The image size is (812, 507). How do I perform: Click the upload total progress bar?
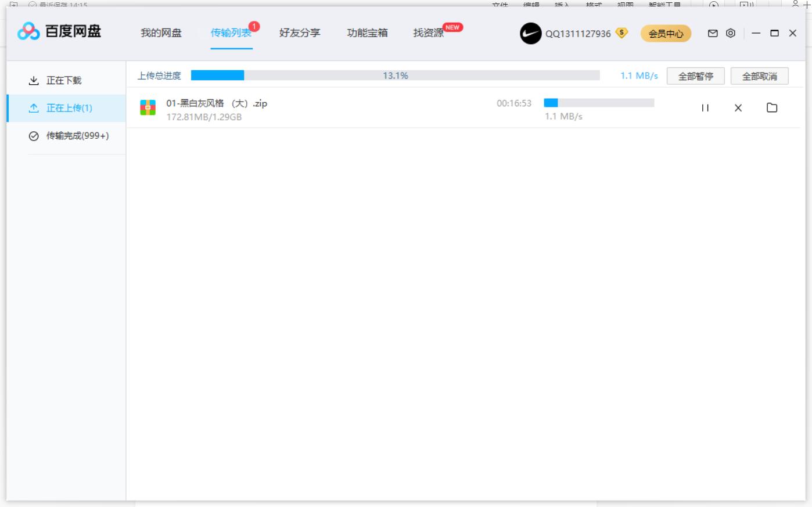pyautogui.click(x=395, y=75)
